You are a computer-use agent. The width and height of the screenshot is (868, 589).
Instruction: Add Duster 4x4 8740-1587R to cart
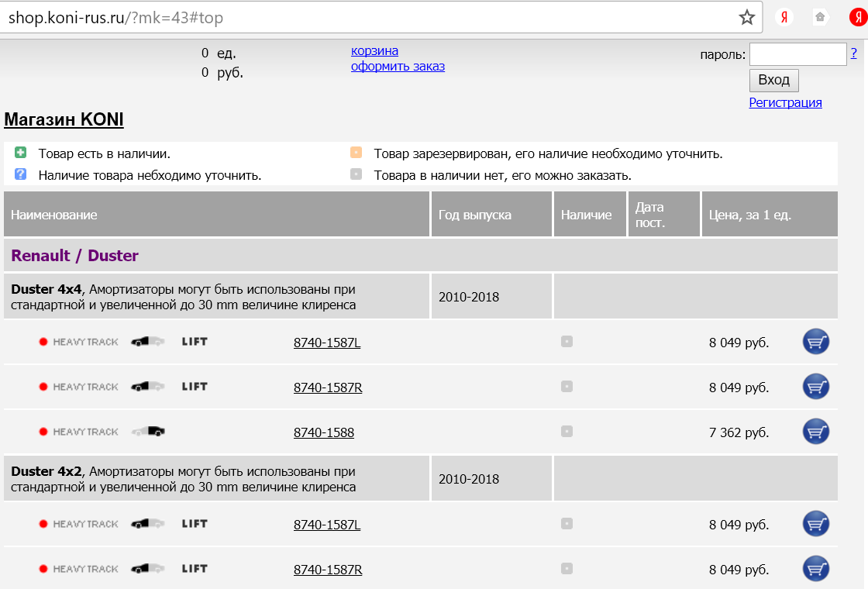pyautogui.click(x=815, y=387)
